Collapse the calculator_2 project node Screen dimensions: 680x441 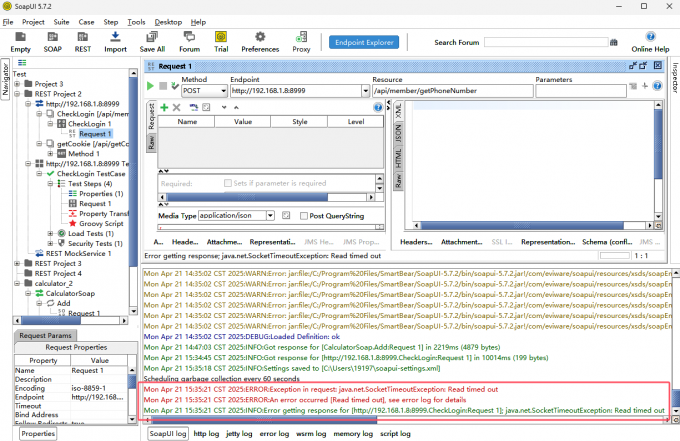17,283
